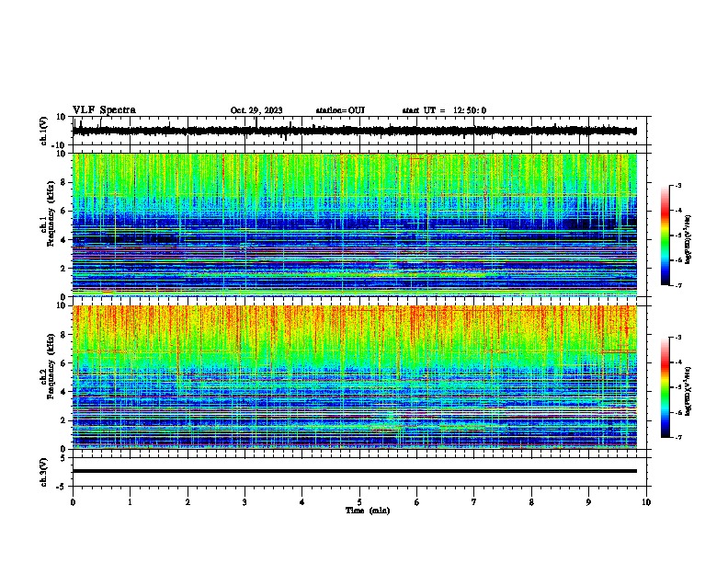Click inside the ch.1 frequency spectrogram
The height and width of the screenshot is (563, 728).
355,224
